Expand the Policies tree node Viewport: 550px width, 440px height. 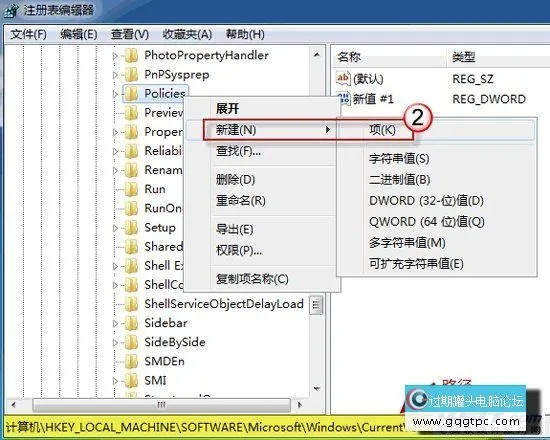pyautogui.click(x=115, y=94)
